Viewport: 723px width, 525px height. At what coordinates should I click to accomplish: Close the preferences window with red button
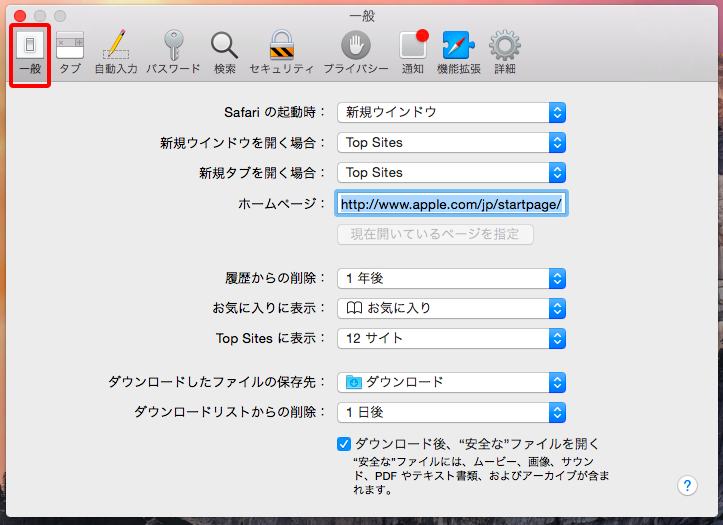click(x=20, y=16)
